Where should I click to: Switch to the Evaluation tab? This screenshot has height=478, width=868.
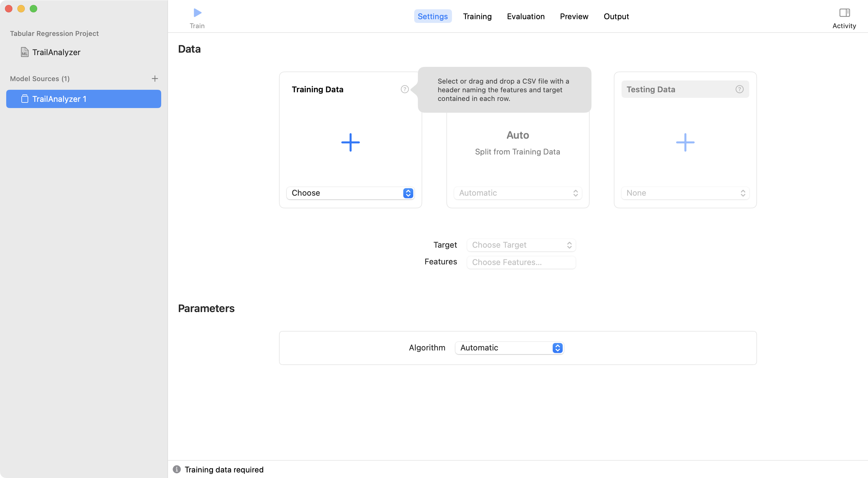coord(526,16)
